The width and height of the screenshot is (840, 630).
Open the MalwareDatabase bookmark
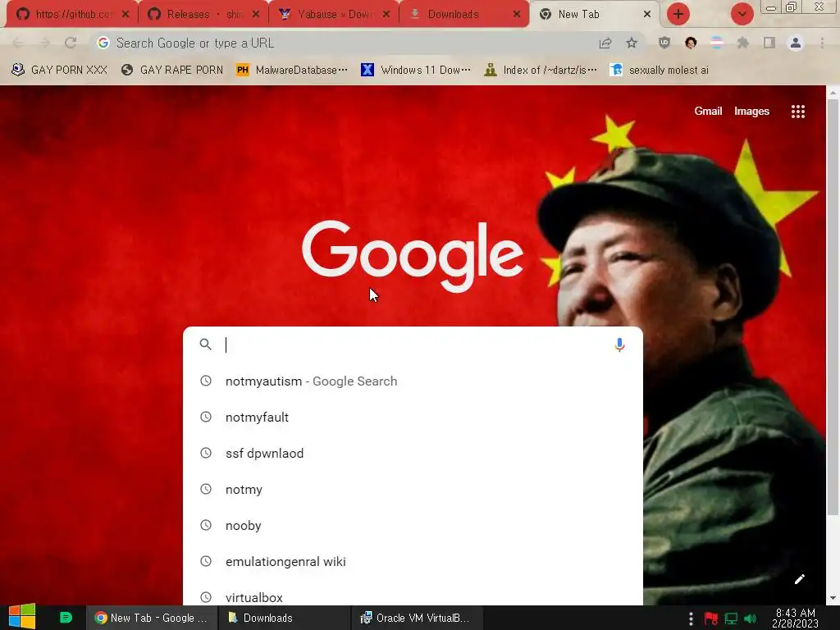(292, 70)
